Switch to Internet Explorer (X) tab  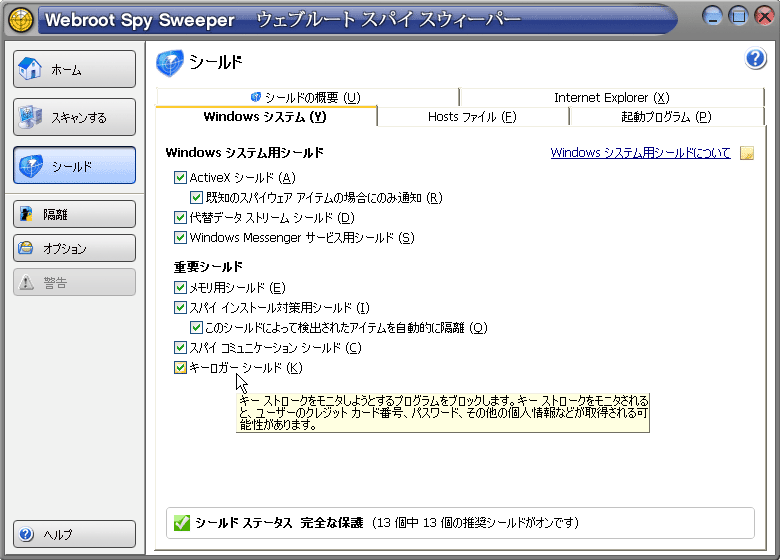pyautogui.click(x=612, y=97)
